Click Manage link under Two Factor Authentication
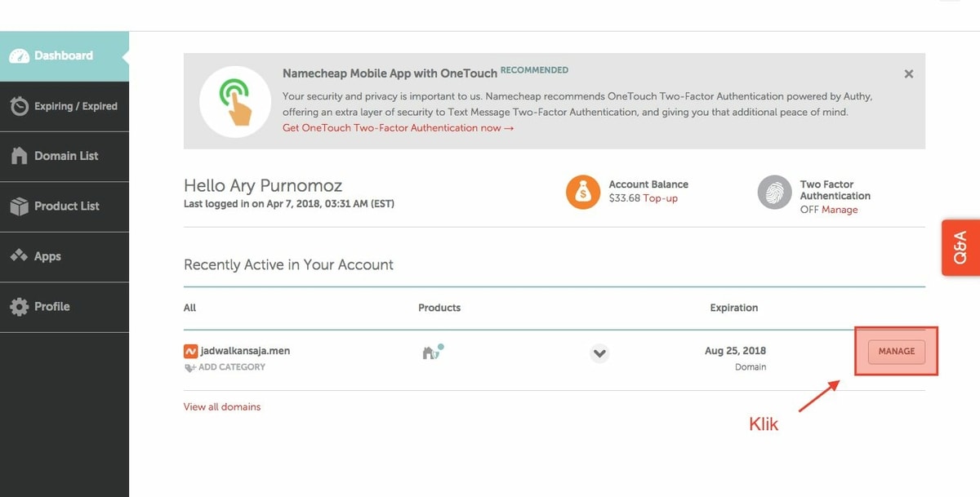This screenshot has height=497, width=980. pyautogui.click(x=840, y=210)
